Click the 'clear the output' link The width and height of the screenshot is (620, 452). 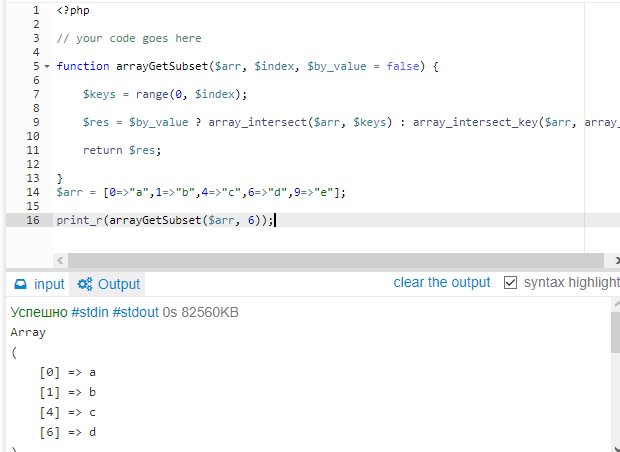point(442,283)
